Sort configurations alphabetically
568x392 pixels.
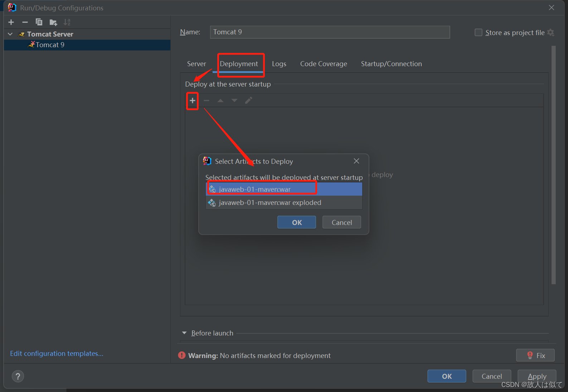tap(67, 22)
